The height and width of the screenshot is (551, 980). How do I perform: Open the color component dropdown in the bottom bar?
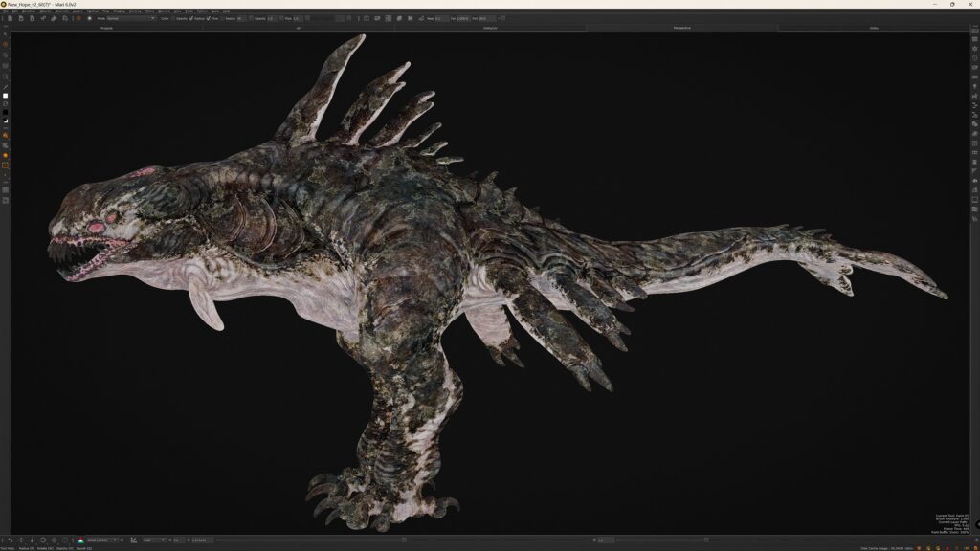[x=153, y=540]
